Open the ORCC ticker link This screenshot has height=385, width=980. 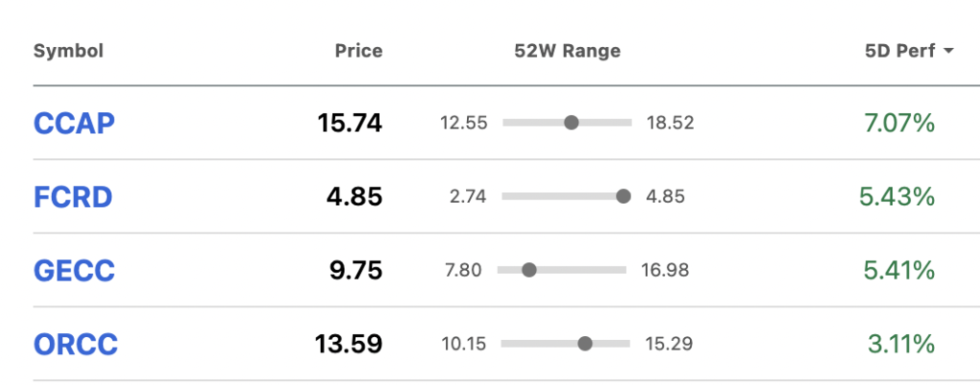point(75,345)
